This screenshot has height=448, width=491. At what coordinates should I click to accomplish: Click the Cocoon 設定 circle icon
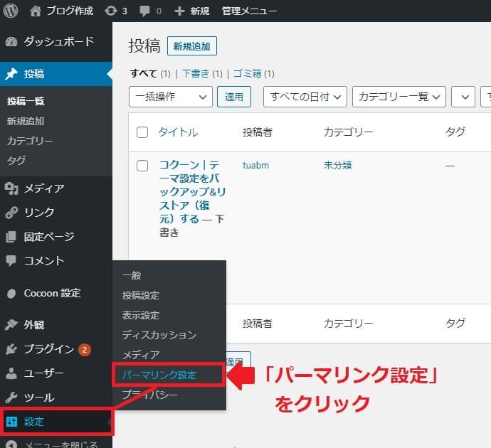[x=11, y=294]
